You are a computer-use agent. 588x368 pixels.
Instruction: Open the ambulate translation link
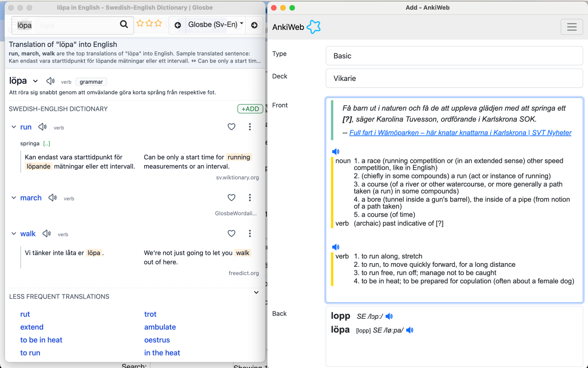click(160, 327)
